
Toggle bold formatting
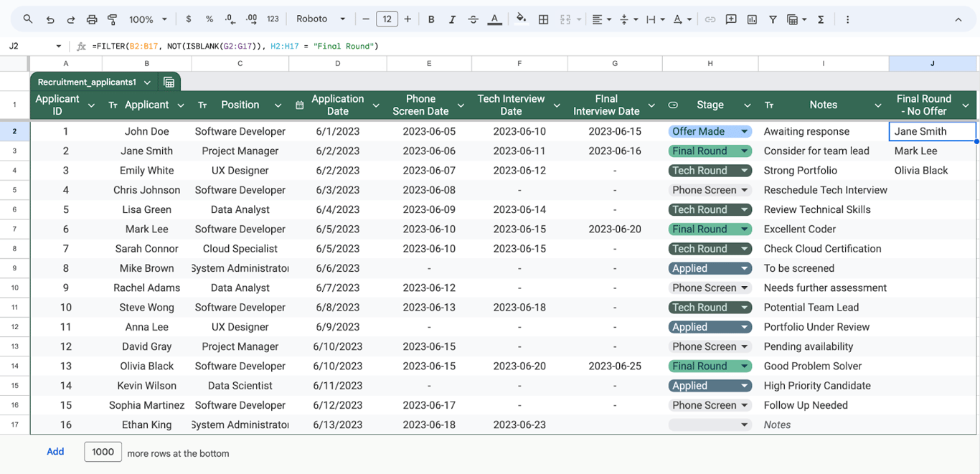point(431,19)
